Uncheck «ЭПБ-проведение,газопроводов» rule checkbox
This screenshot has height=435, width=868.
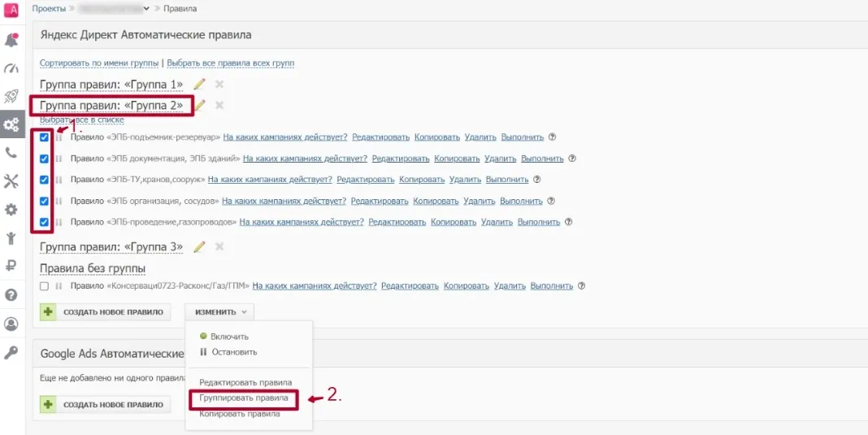(x=44, y=222)
